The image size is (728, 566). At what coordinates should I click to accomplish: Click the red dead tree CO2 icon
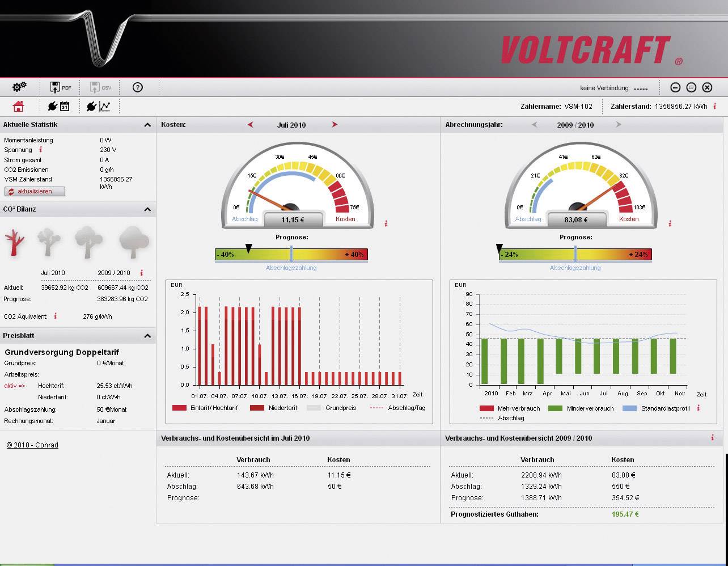click(15, 243)
